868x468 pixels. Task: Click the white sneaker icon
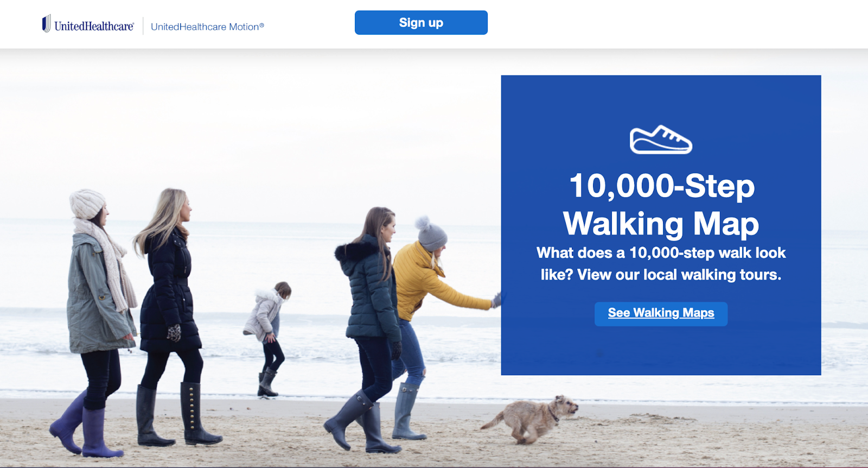(661, 140)
